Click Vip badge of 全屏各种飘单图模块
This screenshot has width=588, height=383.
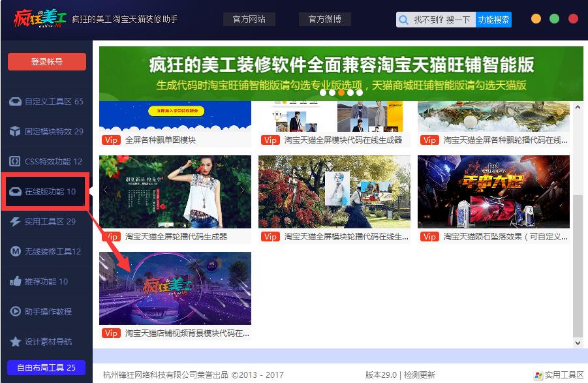tap(111, 140)
